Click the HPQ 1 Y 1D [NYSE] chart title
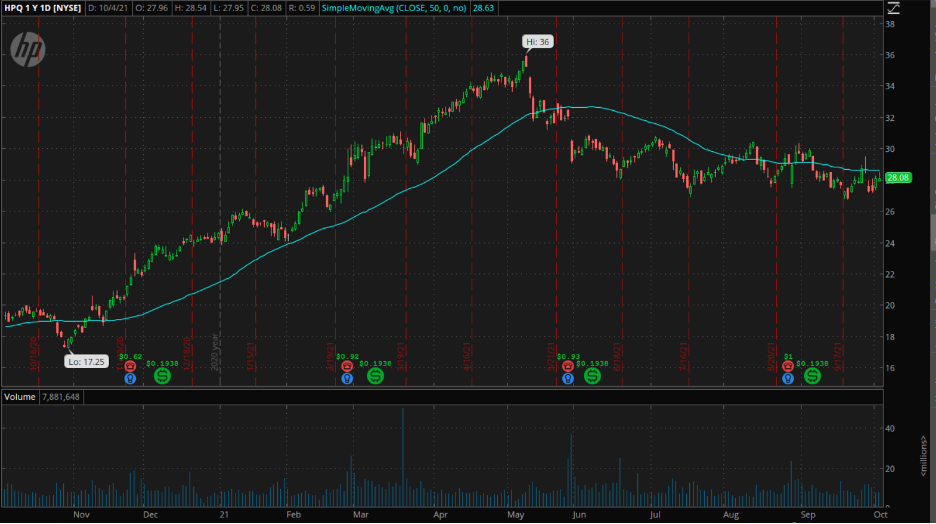 pyautogui.click(x=42, y=8)
